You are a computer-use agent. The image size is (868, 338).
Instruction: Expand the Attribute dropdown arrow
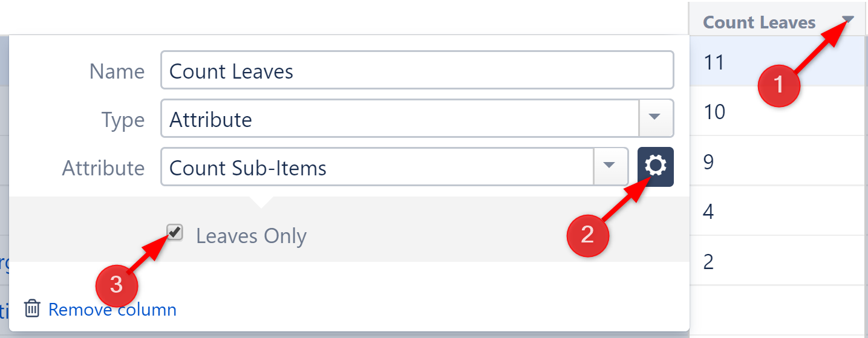610,166
